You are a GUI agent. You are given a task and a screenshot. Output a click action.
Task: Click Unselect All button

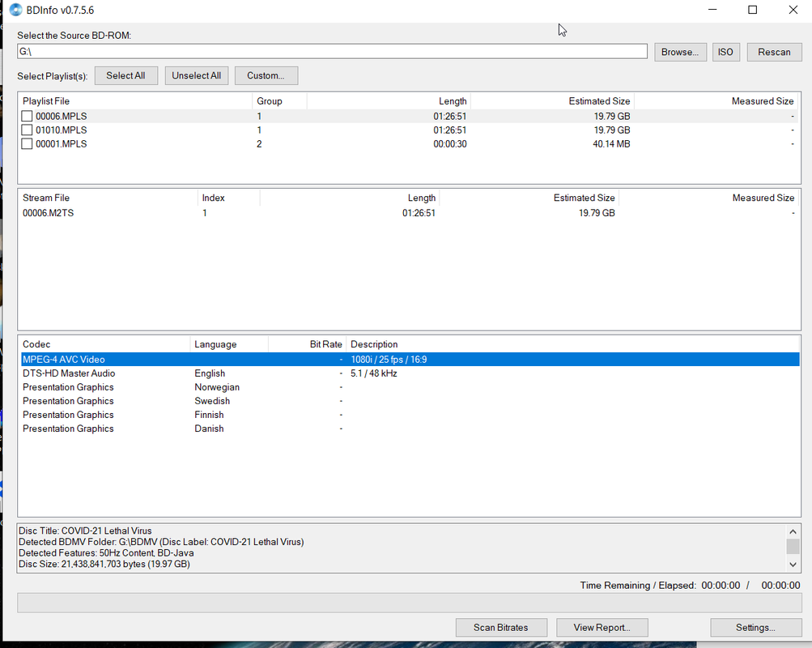pyautogui.click(x=196, y=75)
